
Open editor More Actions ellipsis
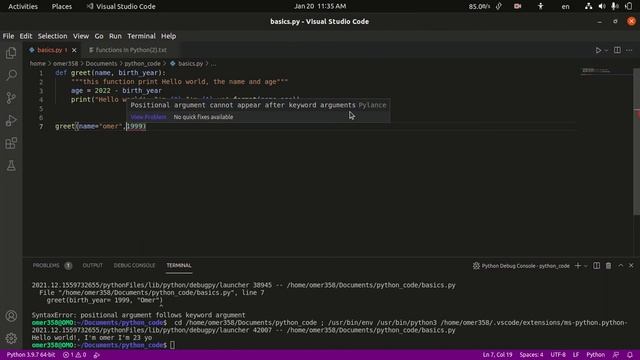[629, 50]
